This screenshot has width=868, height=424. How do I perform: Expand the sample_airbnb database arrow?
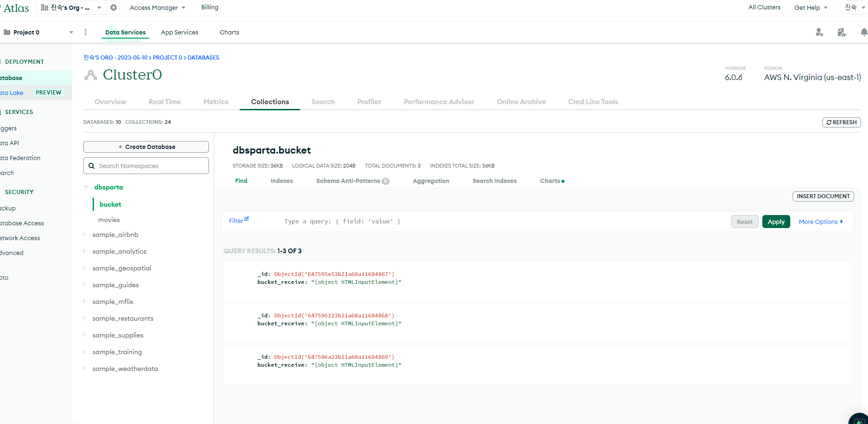point(85,235)
